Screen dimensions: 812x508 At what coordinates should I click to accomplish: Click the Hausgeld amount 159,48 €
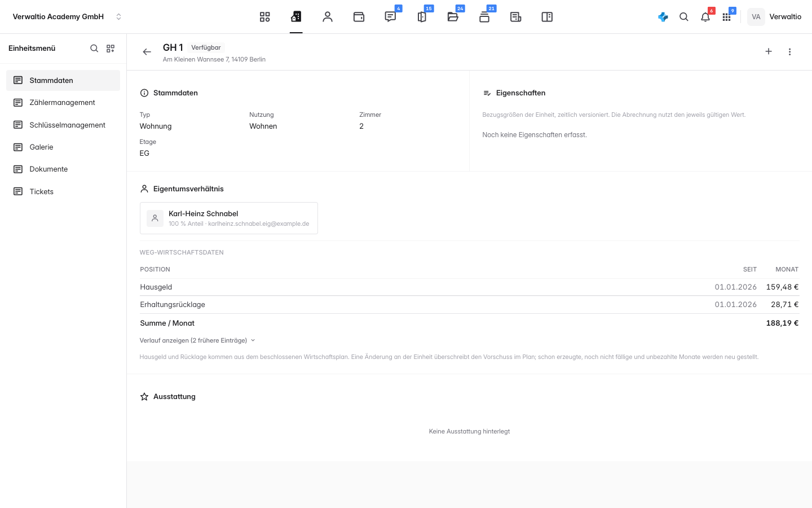pos(782,287)
